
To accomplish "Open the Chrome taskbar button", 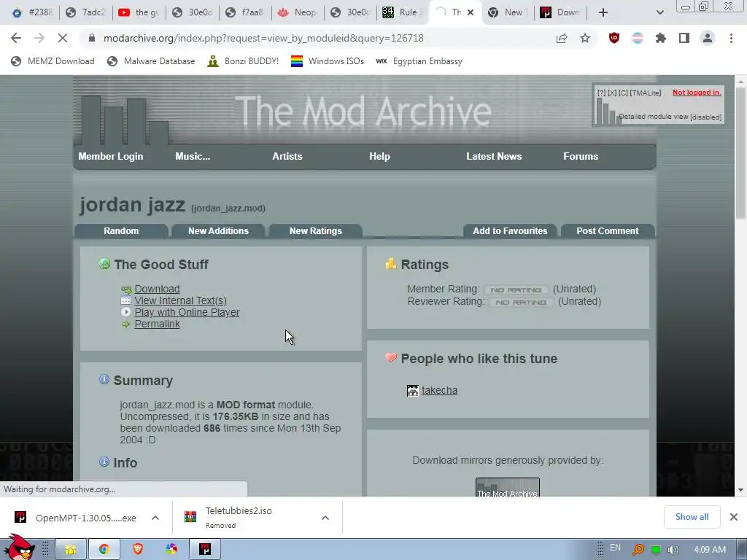I will pyautogui.click(x=104, y=549).
